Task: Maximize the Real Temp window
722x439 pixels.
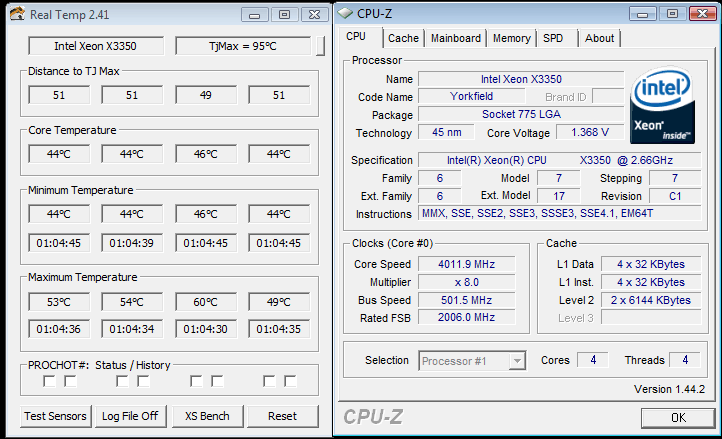Action: pyautogui.click(x=285, y=15)
